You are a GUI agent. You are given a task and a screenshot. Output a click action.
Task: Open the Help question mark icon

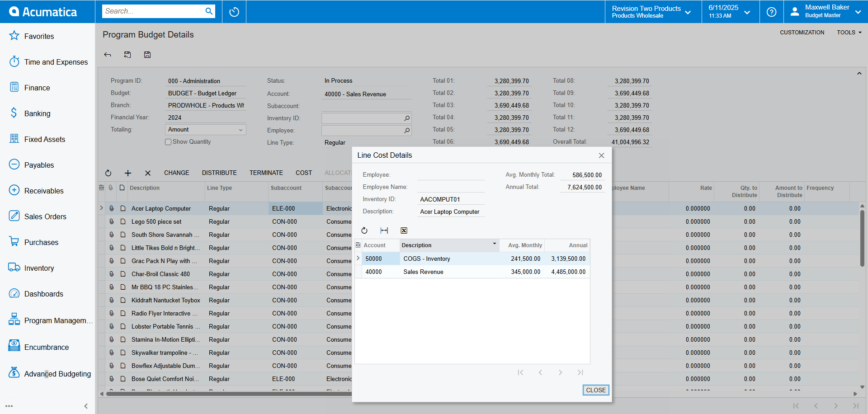771,12
